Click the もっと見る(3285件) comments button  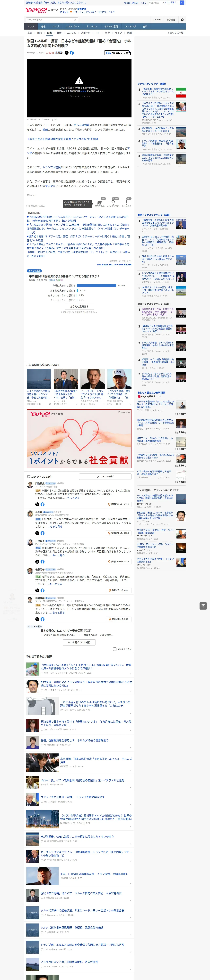(x=79, y=642)
